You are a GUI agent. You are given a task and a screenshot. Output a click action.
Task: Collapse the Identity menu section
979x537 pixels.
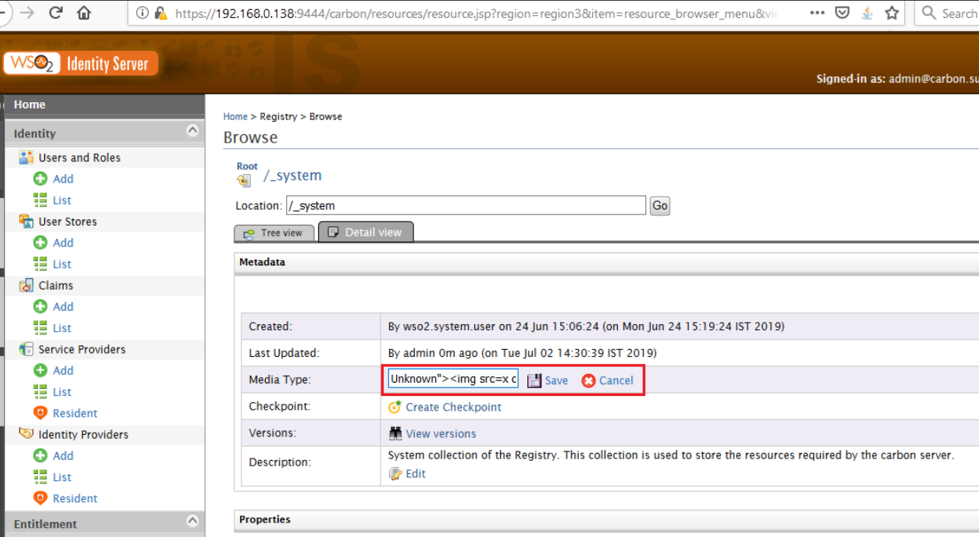[192, 131]
